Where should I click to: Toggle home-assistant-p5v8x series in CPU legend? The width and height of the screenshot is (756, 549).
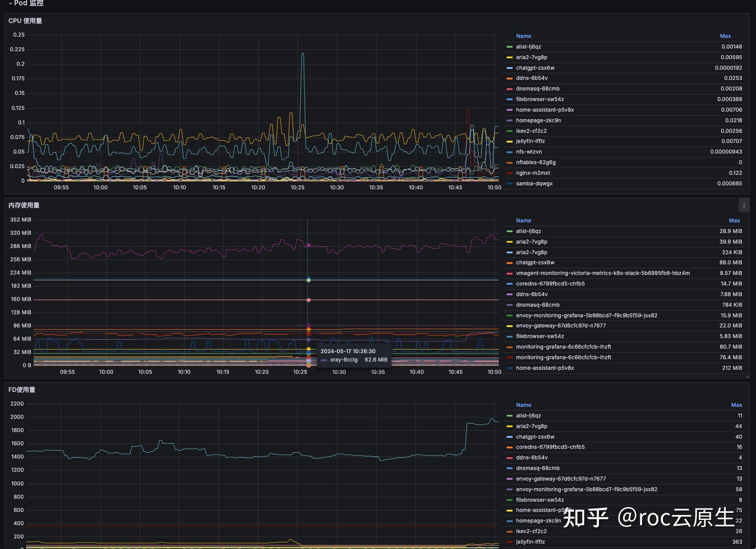pyautogui.click(x=544, y=110)
